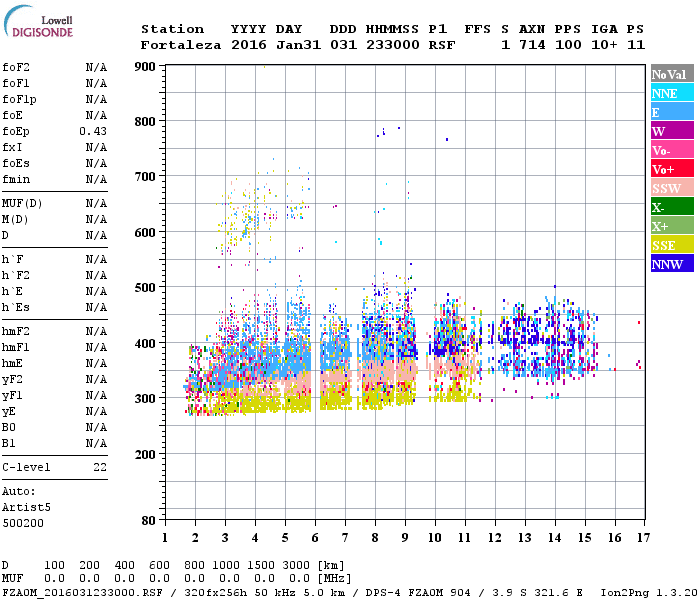Click the Lowell Digisonde logo
This screenshot has width=700, height=600.
(x=38, y=21)
